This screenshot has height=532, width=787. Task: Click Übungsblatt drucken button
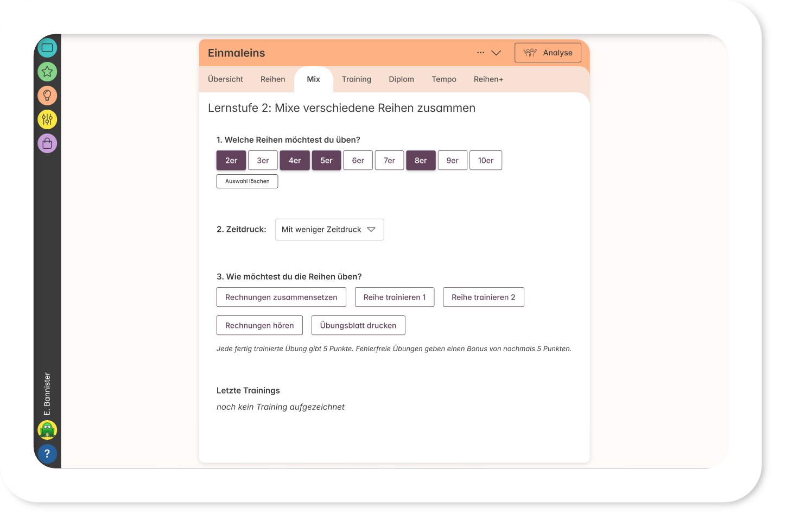[x=358, y=326]
